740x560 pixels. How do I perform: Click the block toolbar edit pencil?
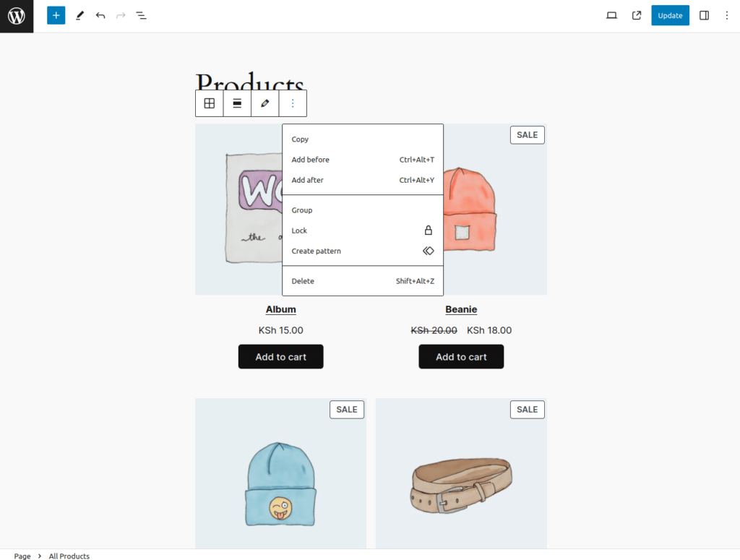tap(264, 103)
